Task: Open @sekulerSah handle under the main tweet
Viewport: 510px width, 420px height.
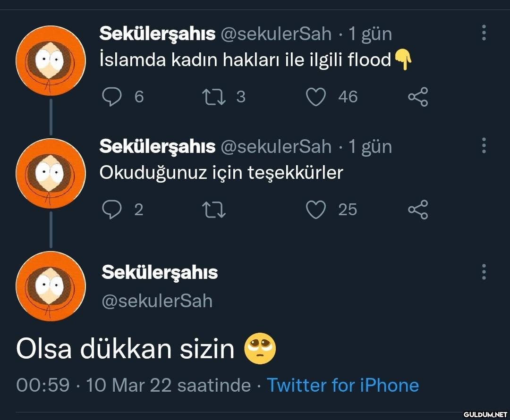Action: coord(157,301)
